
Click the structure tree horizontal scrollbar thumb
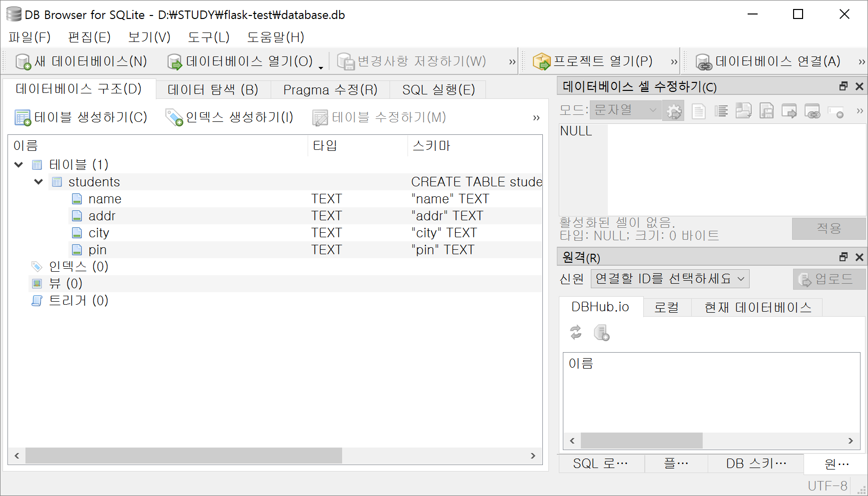184,456
